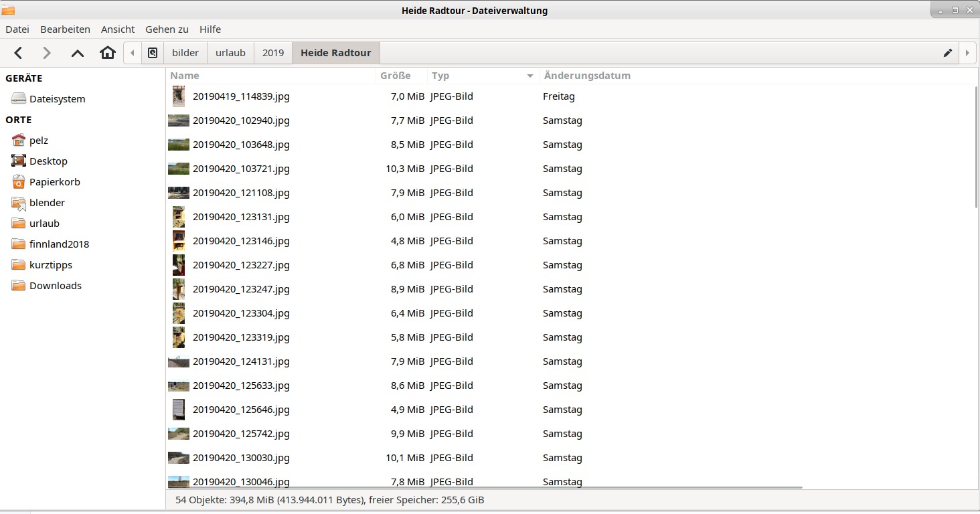
Task: Open urlaub bookmark in sidebar
Action: (x=36, y=224)
